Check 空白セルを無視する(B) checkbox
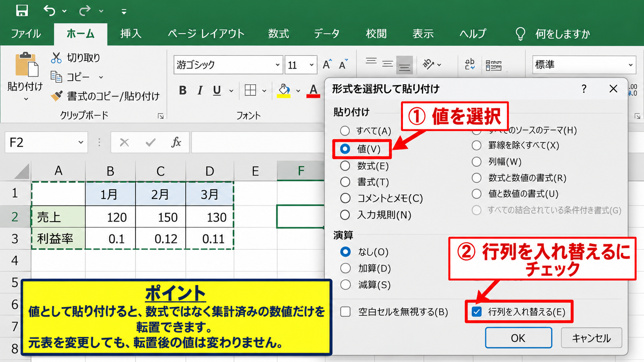The width and height of the screenshot is (644, 362). (345, 312)
